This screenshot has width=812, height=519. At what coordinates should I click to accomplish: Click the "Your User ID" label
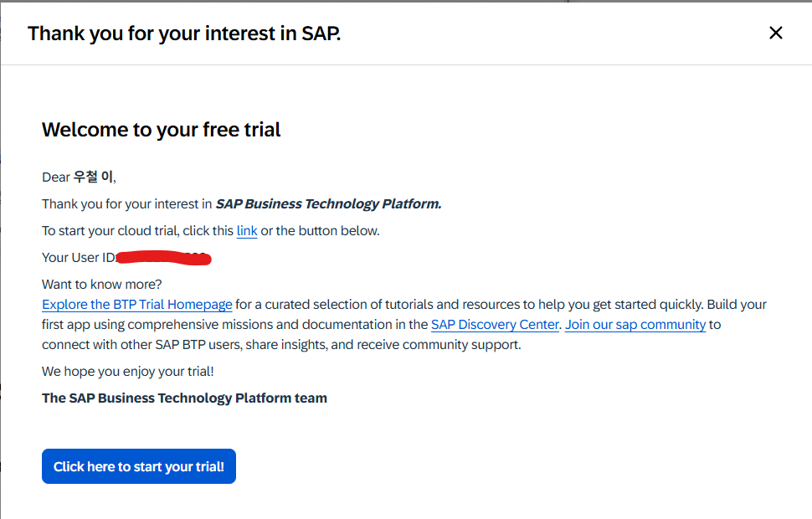pos(80,258)
